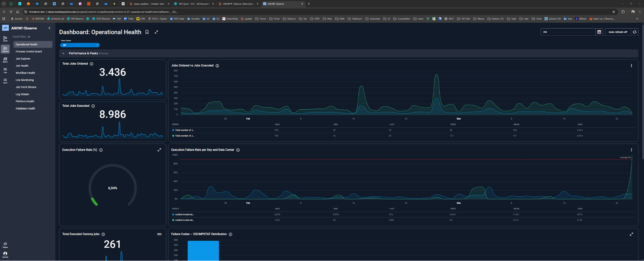Open the Data Center All dropdown
The height and width of the screenshot is (261, 644).
point(80,45)
